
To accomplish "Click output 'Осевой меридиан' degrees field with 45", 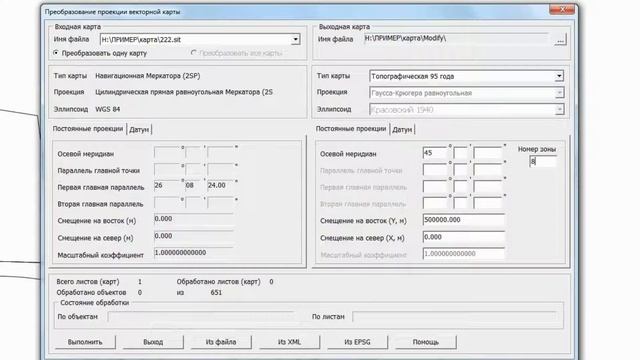I will pyautogui.click(x=435, y=153).
